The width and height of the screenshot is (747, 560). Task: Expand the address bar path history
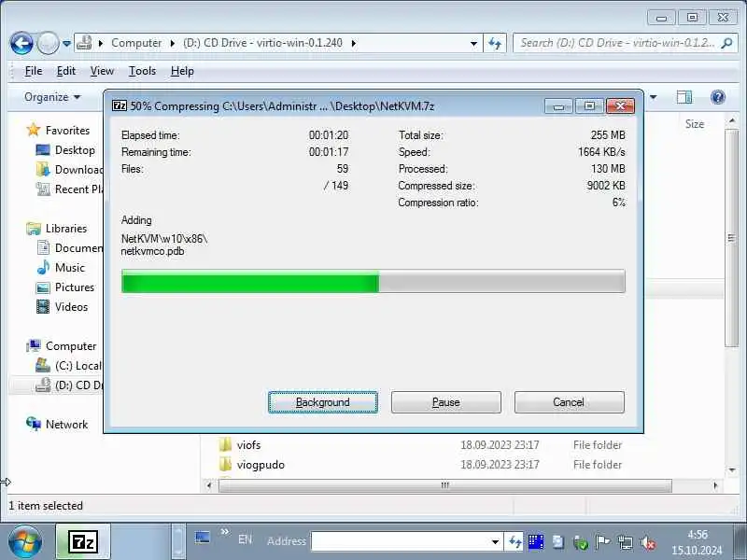point(473,43)
